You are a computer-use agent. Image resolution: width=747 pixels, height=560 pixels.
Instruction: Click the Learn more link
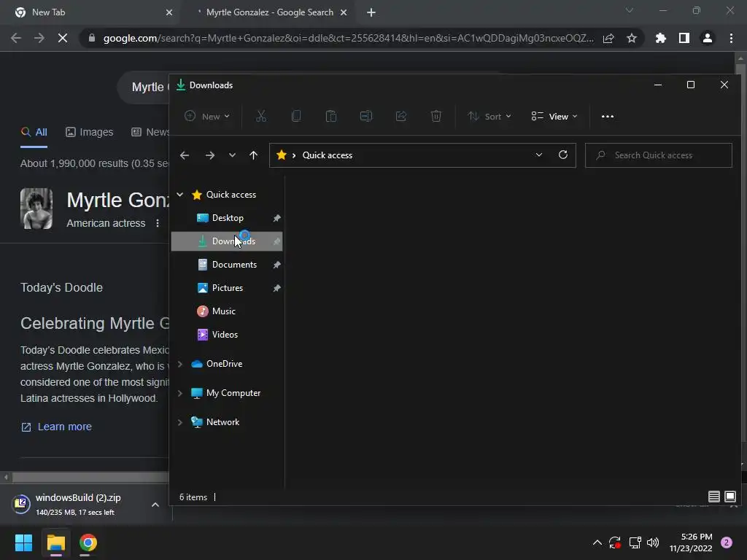(64, 427)
